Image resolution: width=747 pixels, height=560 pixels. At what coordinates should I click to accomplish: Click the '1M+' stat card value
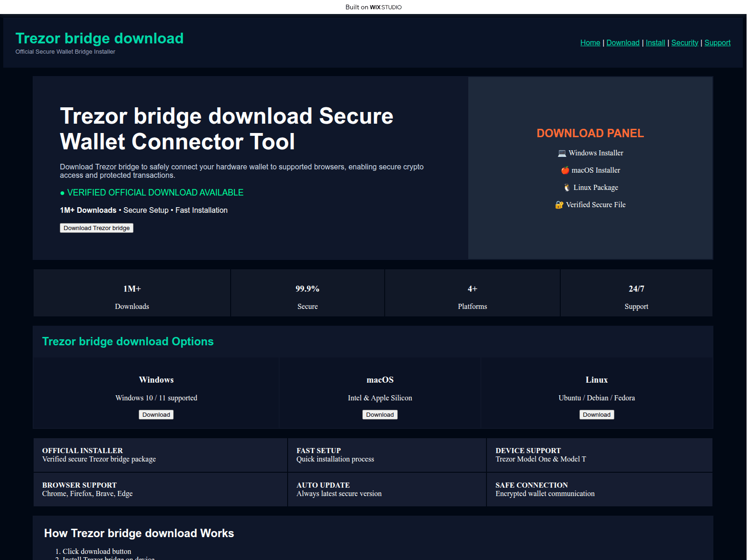(x=132, y=289)
